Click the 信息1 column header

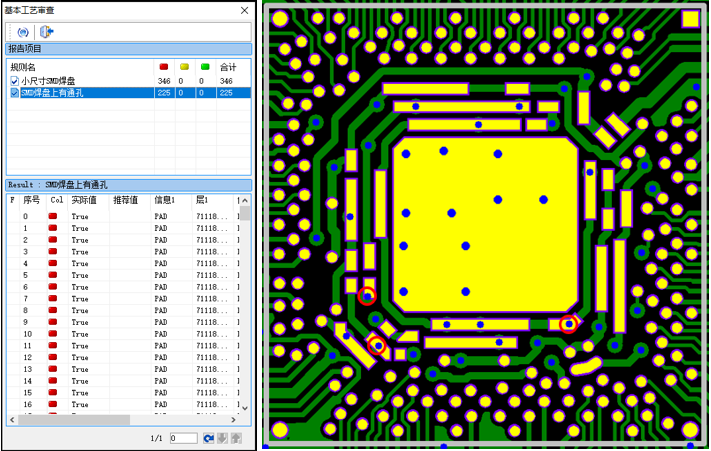165,200
